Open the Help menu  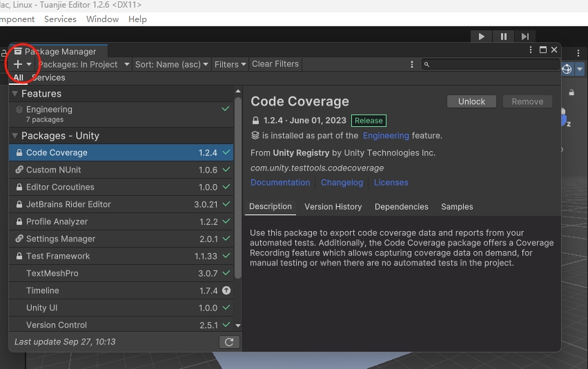[137, 19]
